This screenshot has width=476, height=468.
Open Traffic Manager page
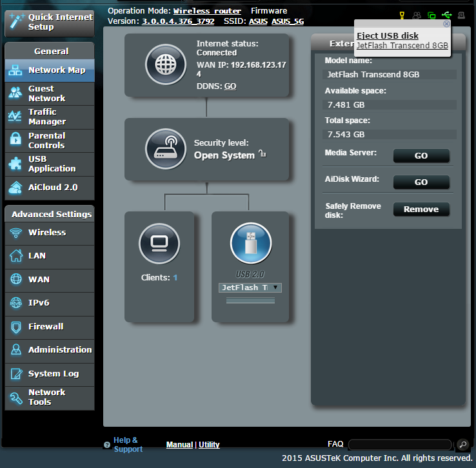click(x=50, y=117)
